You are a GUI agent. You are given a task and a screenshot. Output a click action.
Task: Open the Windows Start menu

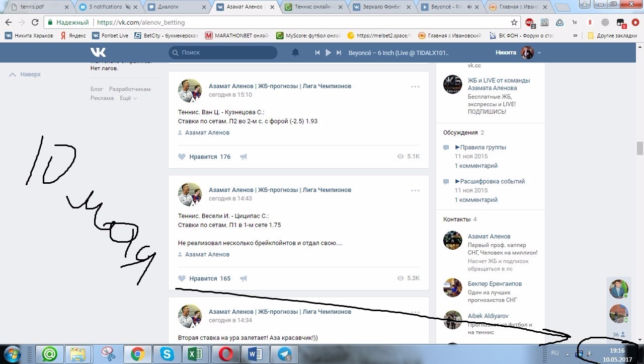12,354
